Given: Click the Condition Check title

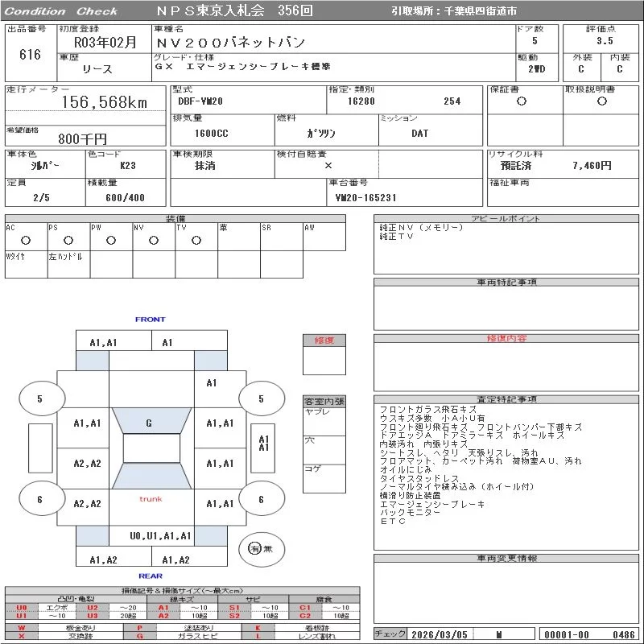Looking at the screenshot, I should [x=61, y=11].
